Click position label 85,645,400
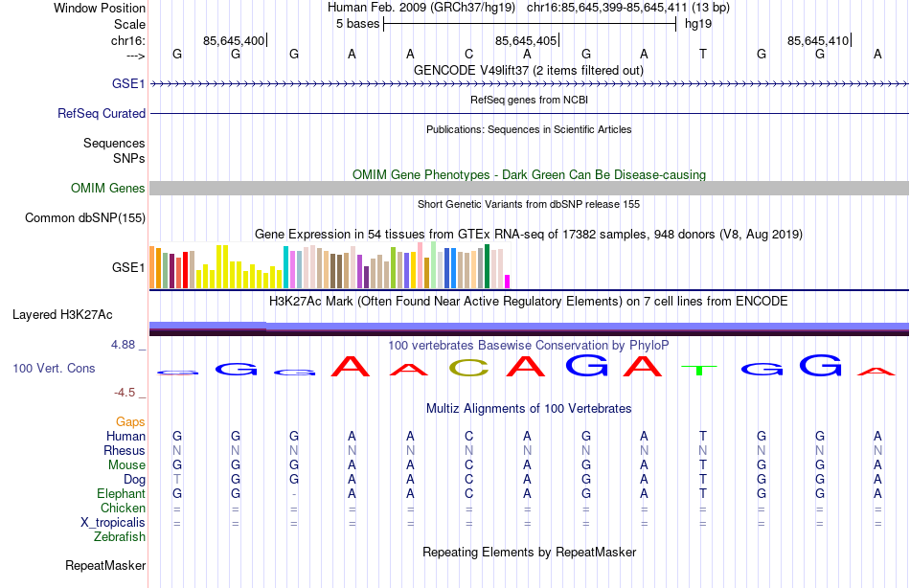The image size is (910, 588). point(234,40)
